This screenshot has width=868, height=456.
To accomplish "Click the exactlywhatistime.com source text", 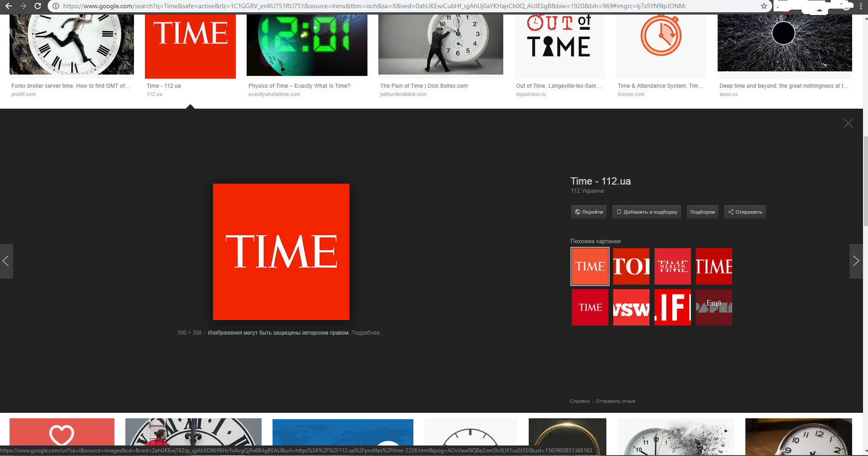I will [274, 95].
